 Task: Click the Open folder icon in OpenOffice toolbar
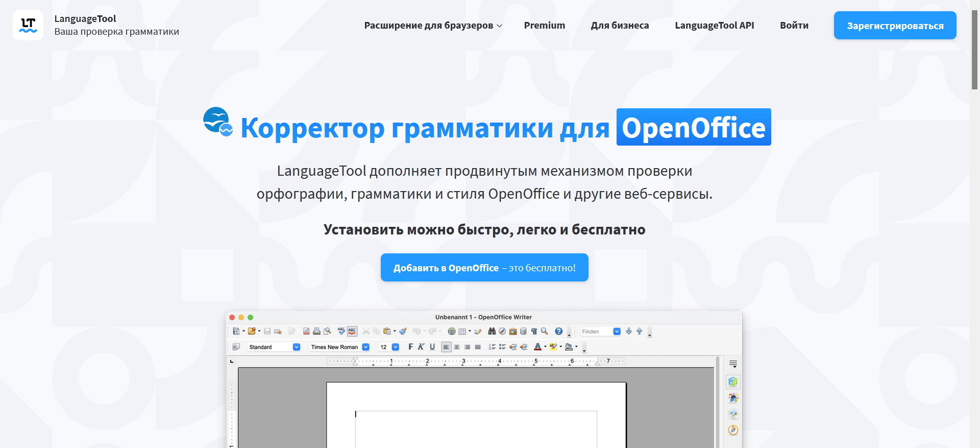252,331
